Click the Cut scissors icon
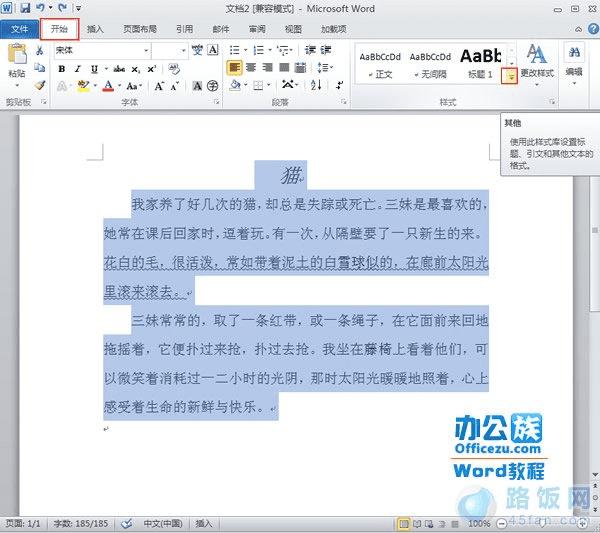Image resolution: width=600 pixels, height=533 pixels. coord(39,50)
